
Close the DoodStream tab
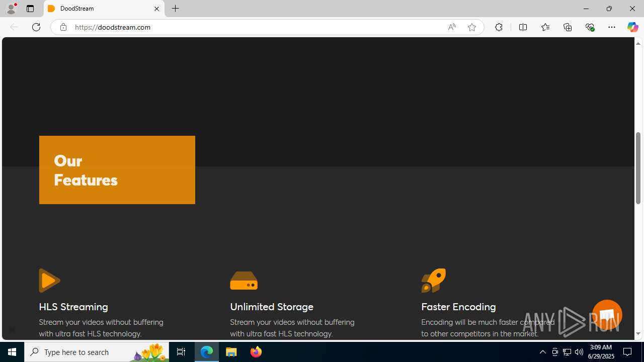coord(156,9)
